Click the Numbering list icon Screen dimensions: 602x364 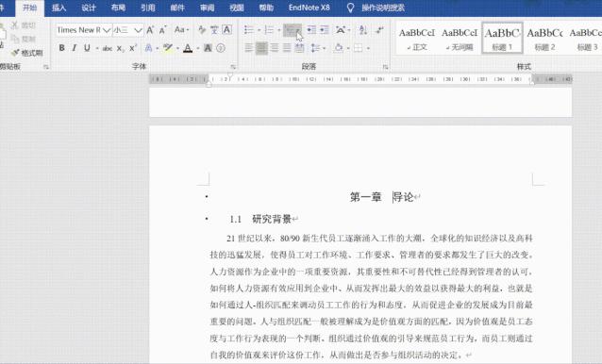[269, 29]
